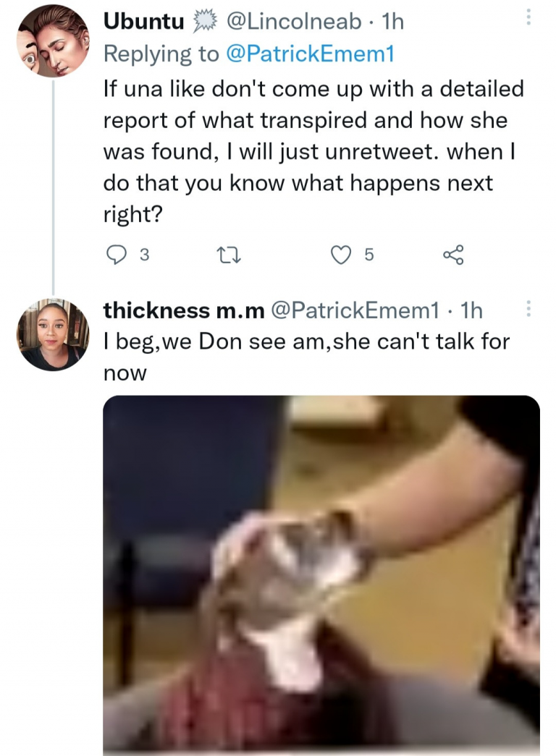The width and height of the screenshot is (556, 756).
Task: Click the badge icon beside Ubuntu's name
Action: pos(206,22)
